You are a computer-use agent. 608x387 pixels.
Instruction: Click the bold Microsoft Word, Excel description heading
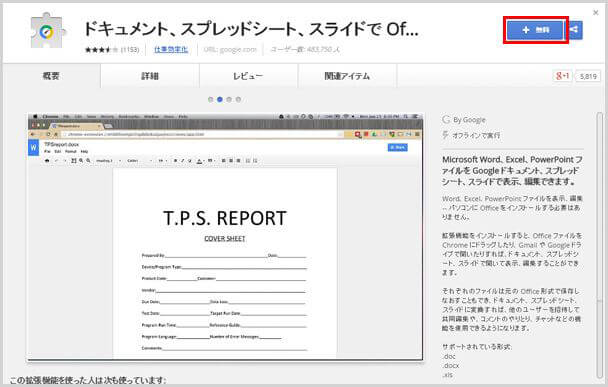point(512,170)
